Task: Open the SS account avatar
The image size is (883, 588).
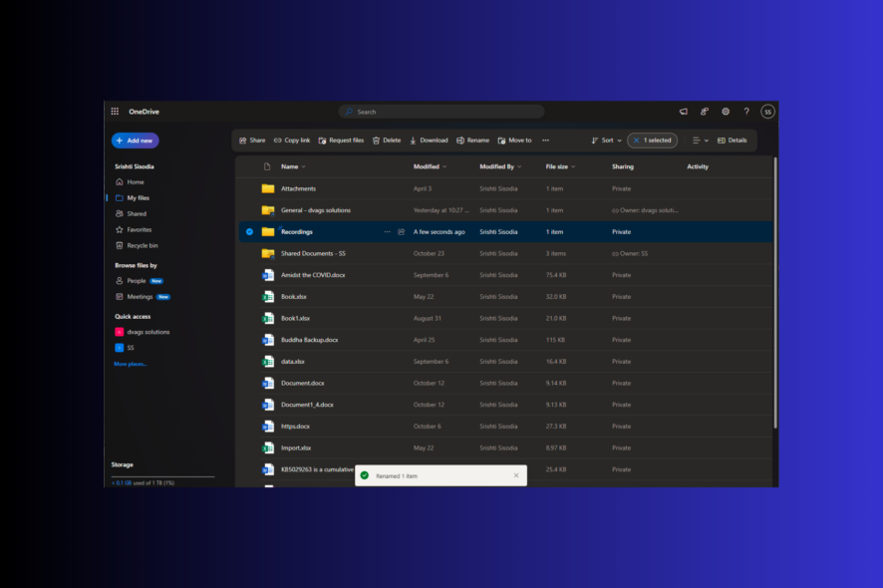Action: pos(767,112)
